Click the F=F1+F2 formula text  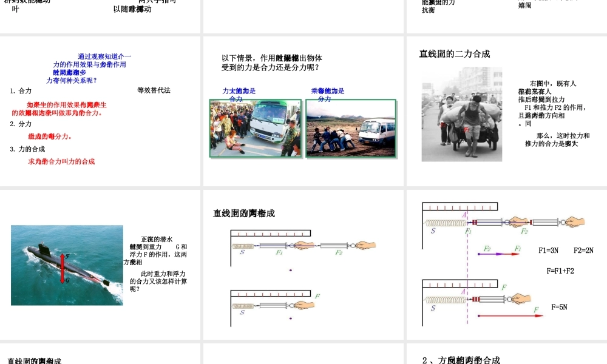[x=560, y=271]
